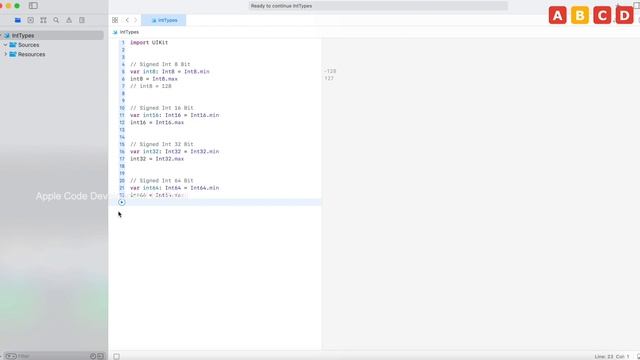This screenshot has width=640, height=360.
Task: Open the Issue navigator warning icon
Action: (x=69, y=20)
